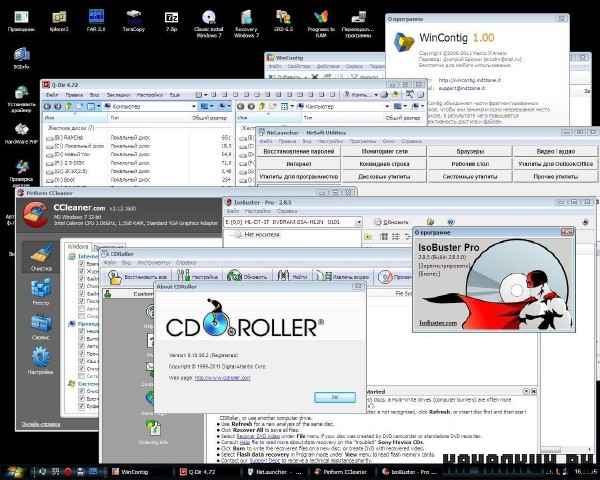Image resolution: width=600 pixels, height=480 pixels.
Task: Click Windows Start button on taskbar
Action: tap(15, 472)
